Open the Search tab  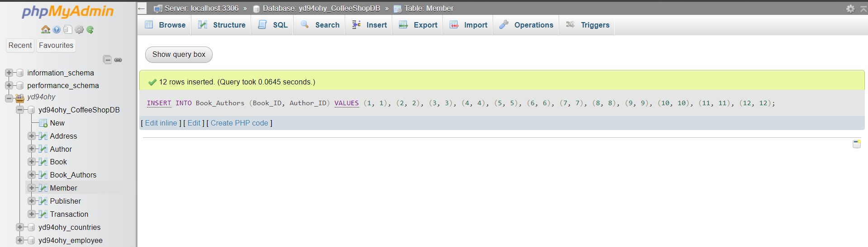click(x=320, y=25)
